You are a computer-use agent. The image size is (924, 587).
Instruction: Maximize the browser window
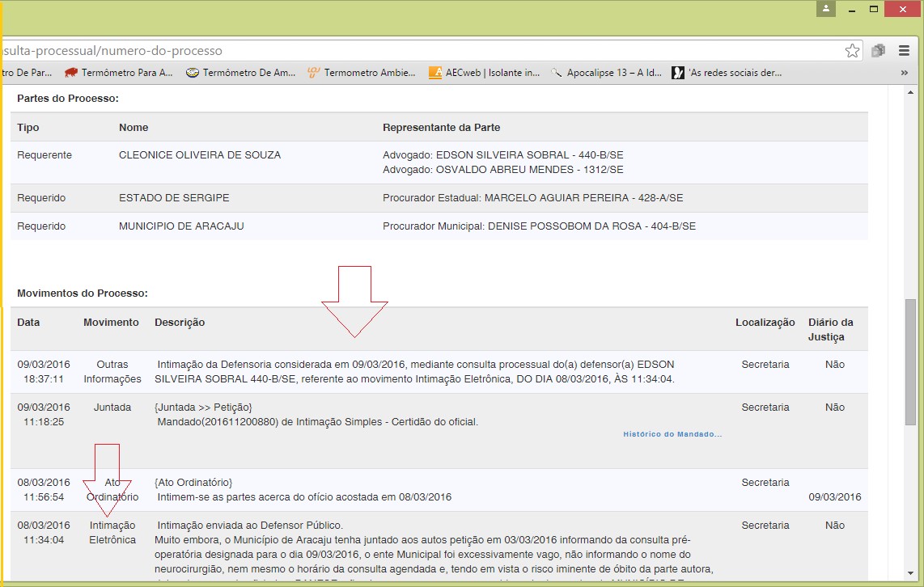(x=874, y=9)
